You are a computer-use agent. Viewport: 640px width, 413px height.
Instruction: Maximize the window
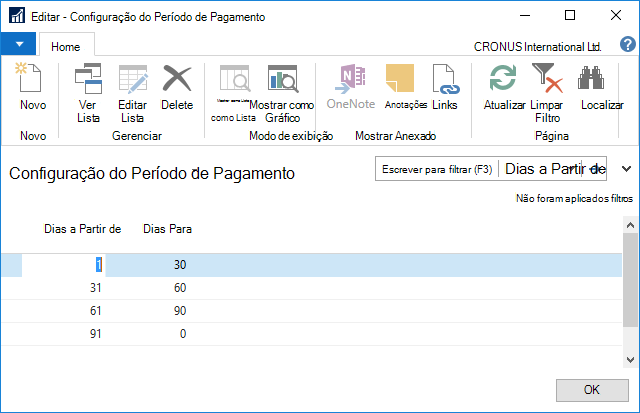pyautogui.click(x=570, y=16)
